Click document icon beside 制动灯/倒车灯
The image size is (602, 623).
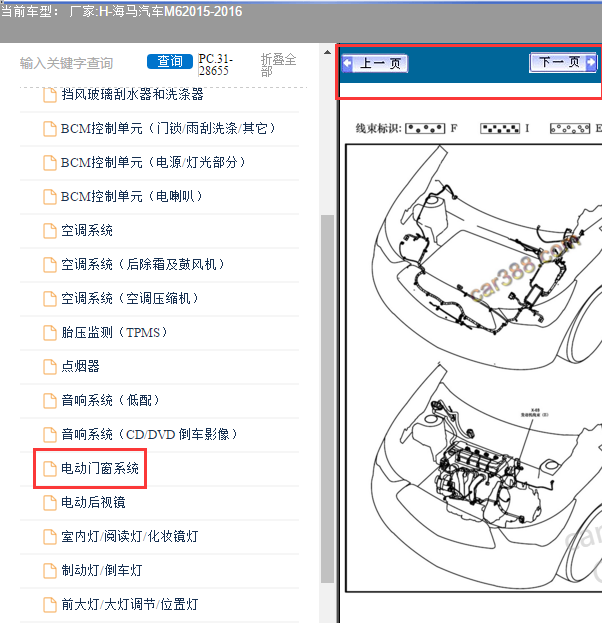coord(50,570)
